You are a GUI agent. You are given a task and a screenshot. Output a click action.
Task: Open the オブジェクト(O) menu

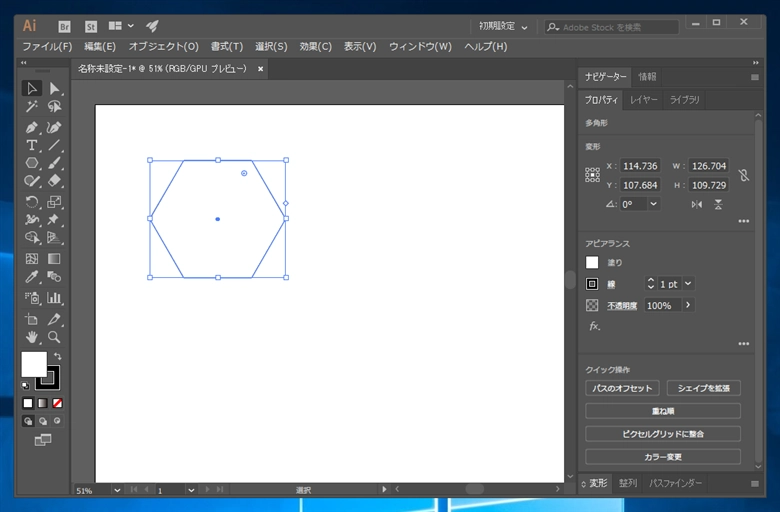pos(164,47)
